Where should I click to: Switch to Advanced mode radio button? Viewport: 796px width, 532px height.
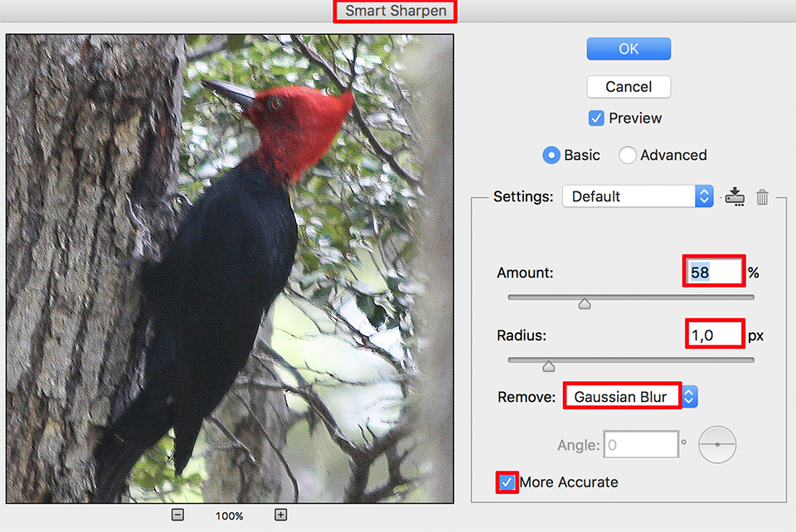click(627, 155)
